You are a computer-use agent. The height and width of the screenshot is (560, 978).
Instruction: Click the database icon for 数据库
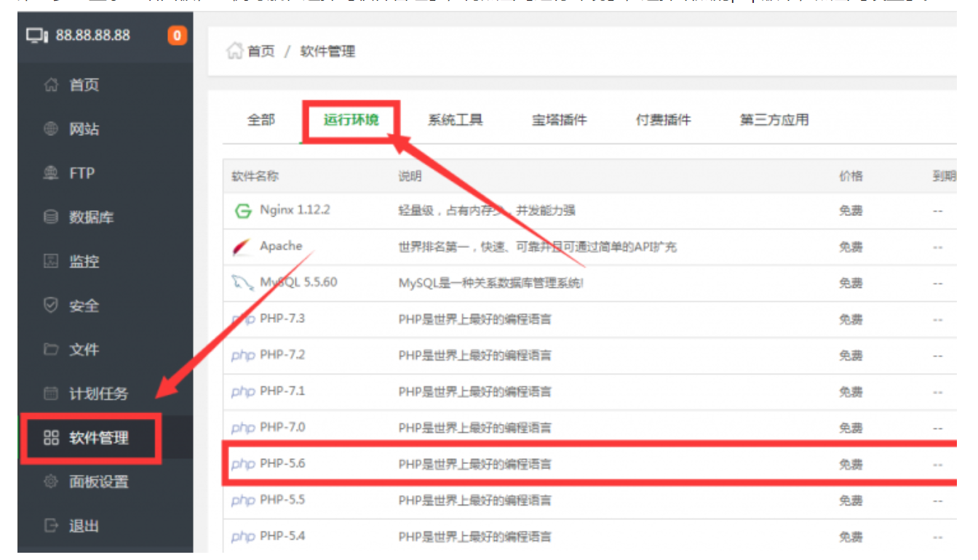[x=51, y=217]
